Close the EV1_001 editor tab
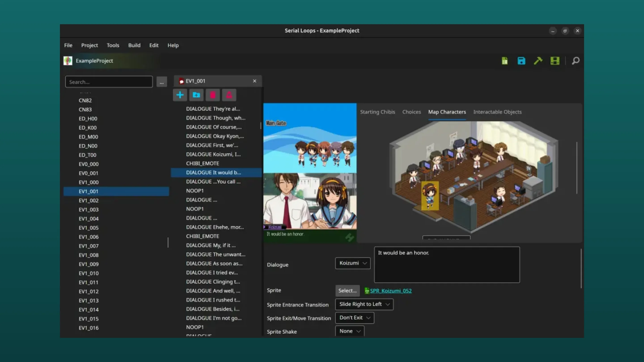Image resolution: width=644 pixels, height=362 pixels. click(254, 81)
